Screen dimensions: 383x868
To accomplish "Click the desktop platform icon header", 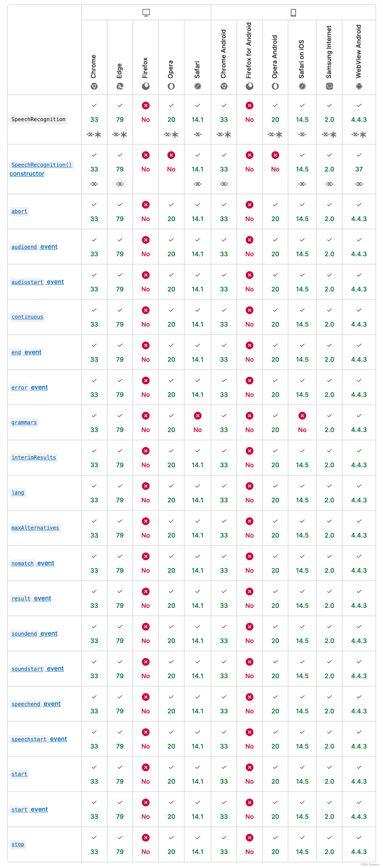I will 146,13.
